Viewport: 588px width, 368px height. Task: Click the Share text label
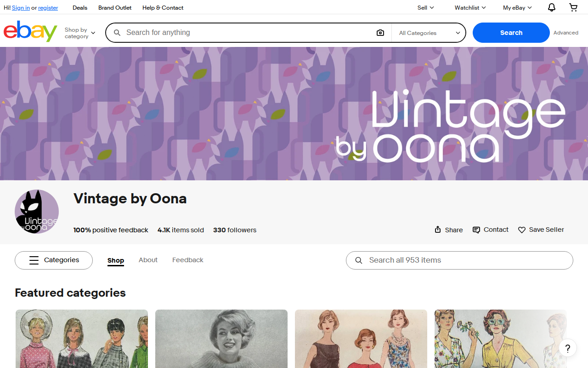point(454,230)
